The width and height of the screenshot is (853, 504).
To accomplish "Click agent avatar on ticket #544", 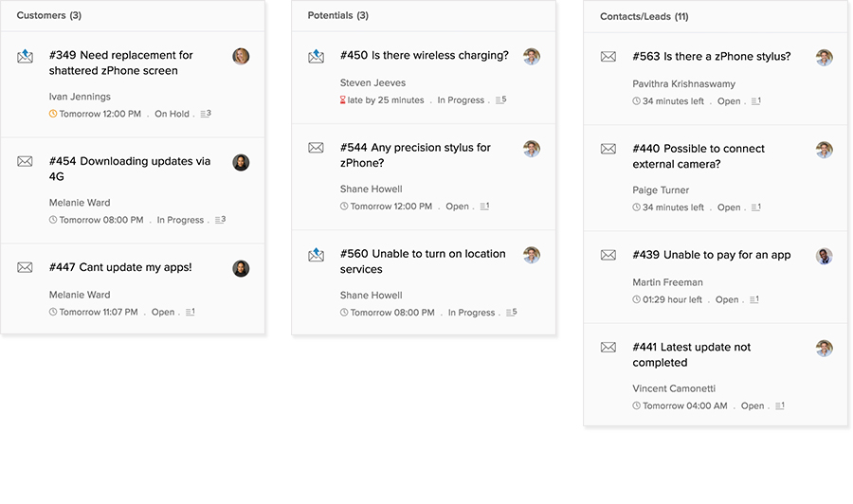I will pos(532,149).
